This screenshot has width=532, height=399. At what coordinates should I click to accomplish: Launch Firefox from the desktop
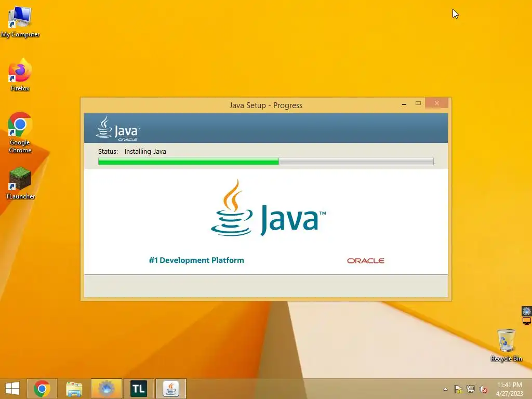tap(20, 75)
